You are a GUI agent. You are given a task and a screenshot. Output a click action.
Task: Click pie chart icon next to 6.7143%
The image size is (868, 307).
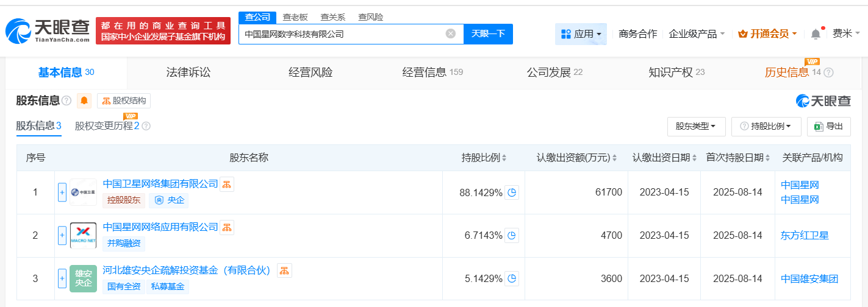512,235
